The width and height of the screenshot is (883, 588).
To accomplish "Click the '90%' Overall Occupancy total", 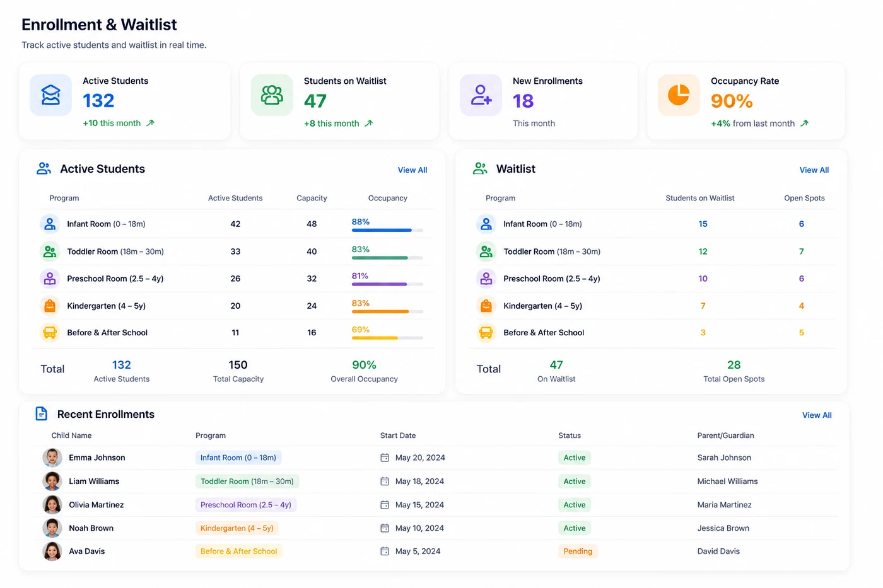I will click(364, 365).
